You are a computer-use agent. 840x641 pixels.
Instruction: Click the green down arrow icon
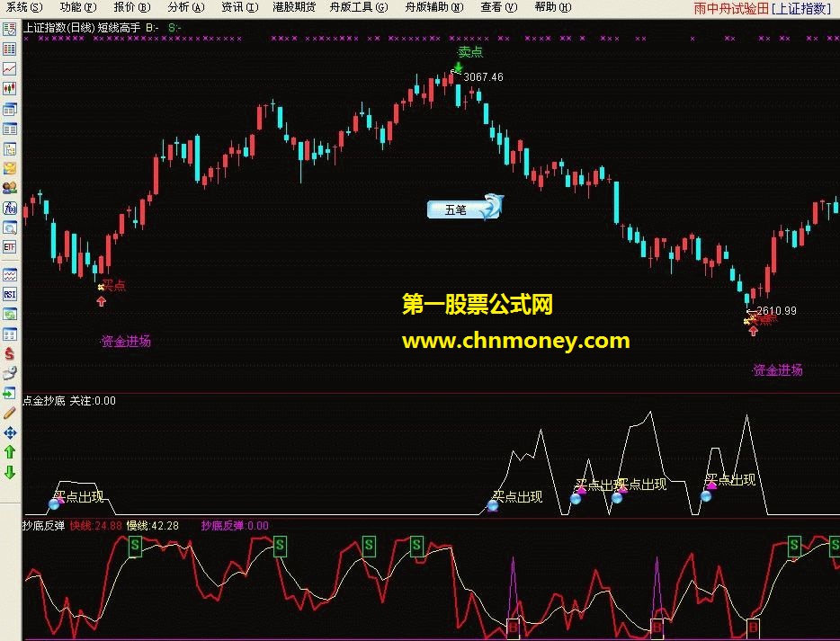(x=9, y=472)
